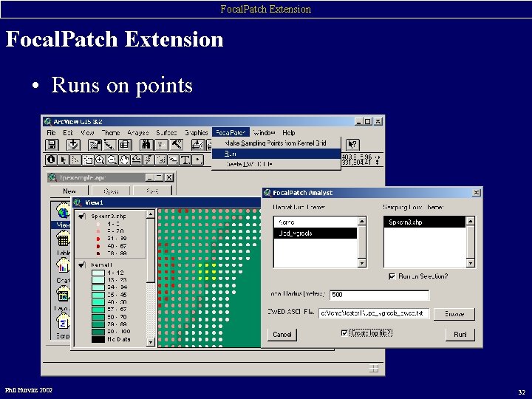The height and width of the screenshot is (399, 532).
Task: Click the Run! button in FocalPatch Analyst
Action: pos(460,335)
